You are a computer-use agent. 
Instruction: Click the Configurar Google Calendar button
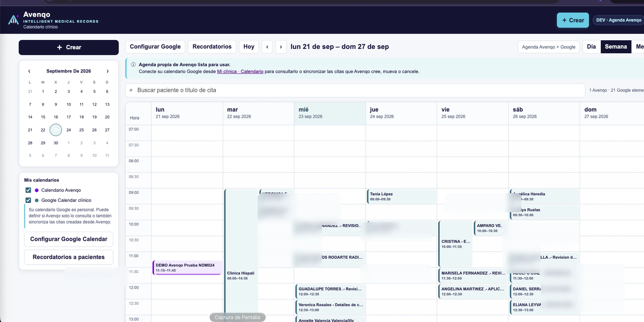[x=69, y=239]
